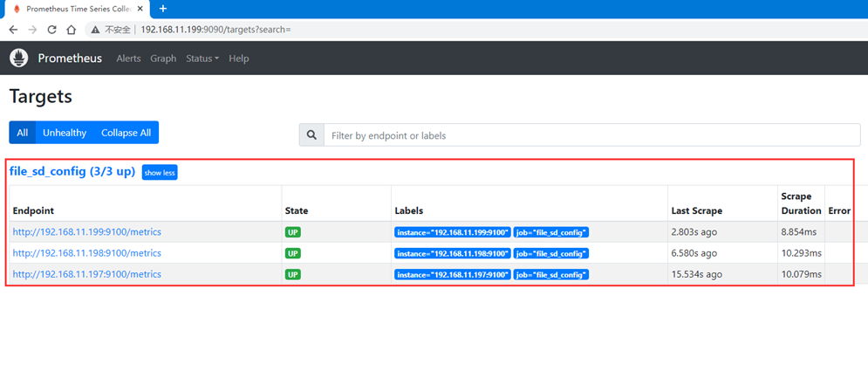Image resolution: width=868 pixels, height=385 pixels.
Task: Click the file_sd_config (3/3 up) heading
Action: coord(72,172)
